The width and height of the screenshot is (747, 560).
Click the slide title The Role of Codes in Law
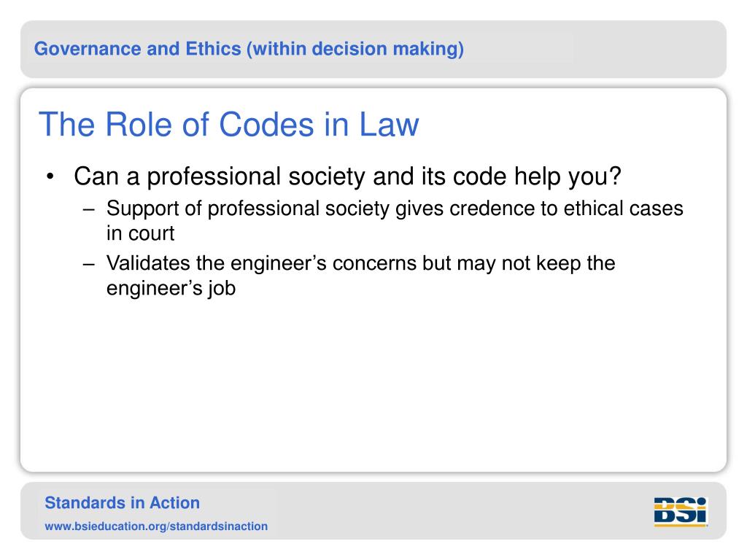point(228,124)
